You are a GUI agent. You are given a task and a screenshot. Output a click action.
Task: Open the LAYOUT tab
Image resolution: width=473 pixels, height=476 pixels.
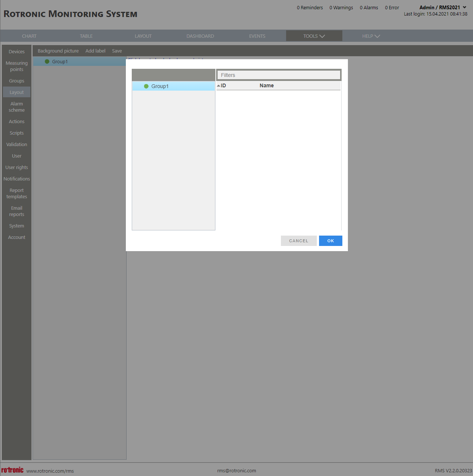click(x=143, y=36)
